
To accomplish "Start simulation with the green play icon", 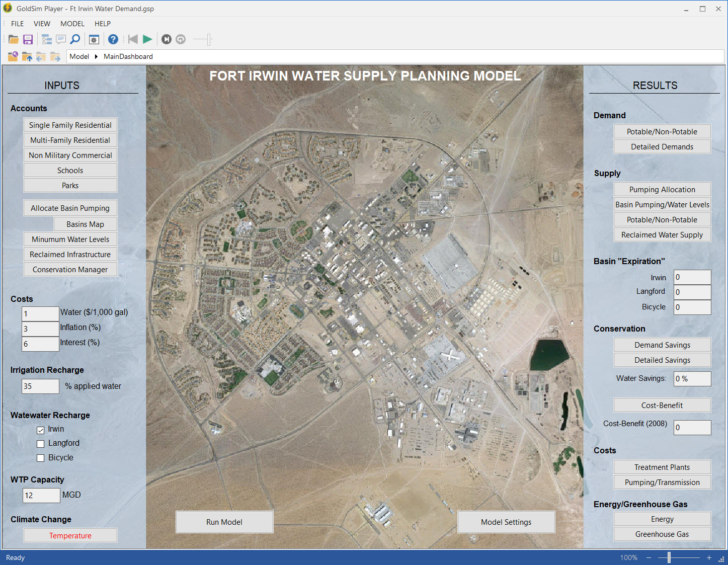I will pyautogui.click(x=147, y=39).
